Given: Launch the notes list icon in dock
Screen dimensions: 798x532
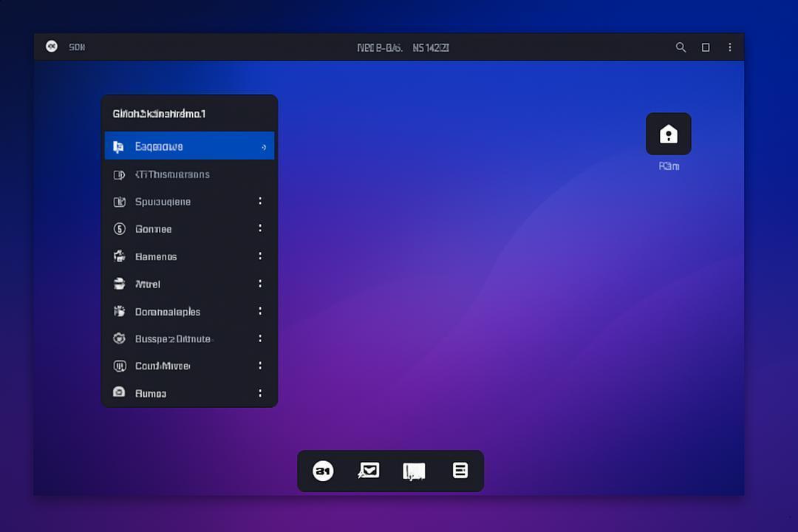Looking at the screenshot, I should [x=460, y=471].
